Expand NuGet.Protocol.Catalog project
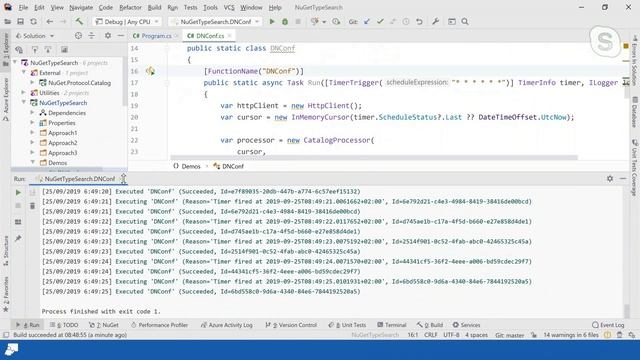 point(32,83)
